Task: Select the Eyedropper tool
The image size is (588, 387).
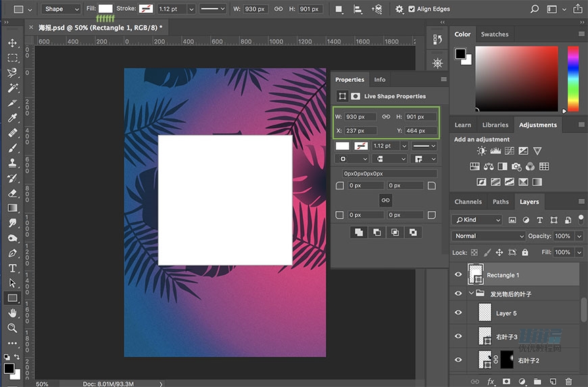Action: click(x=12, y=118)
